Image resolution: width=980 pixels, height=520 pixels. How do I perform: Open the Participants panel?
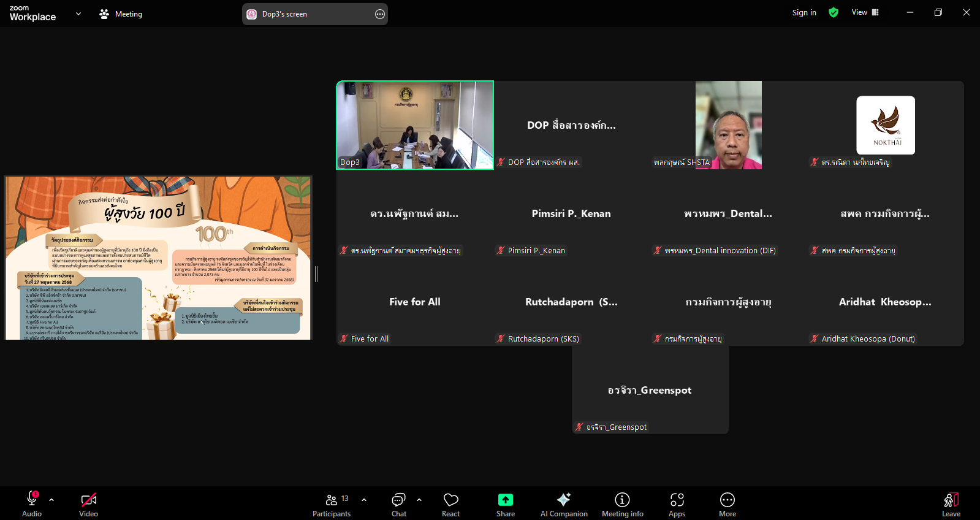point(332,504)
